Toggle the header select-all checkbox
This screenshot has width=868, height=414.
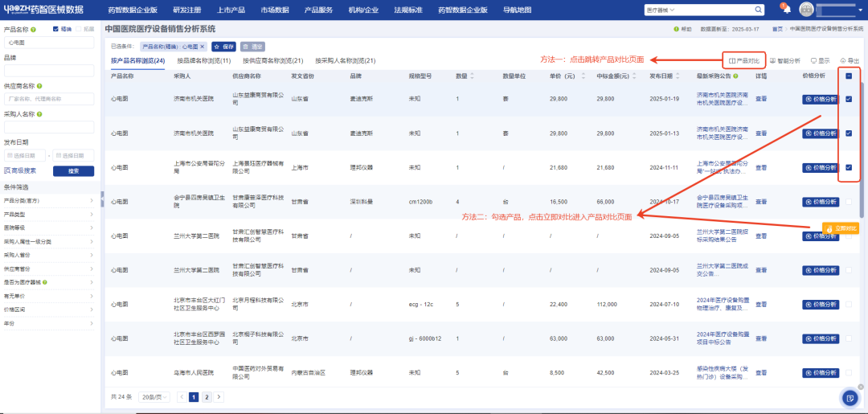coord(849,76)
